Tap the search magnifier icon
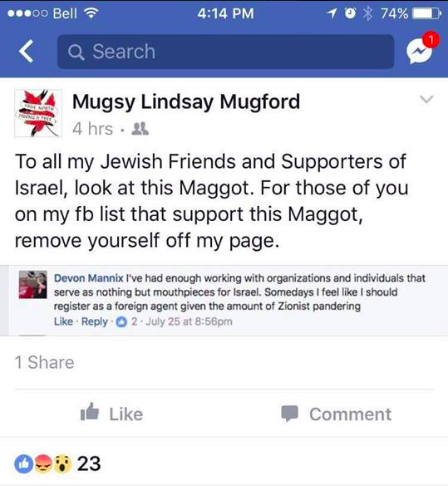Screen dimensions: 448x486 tap(76, 52)
